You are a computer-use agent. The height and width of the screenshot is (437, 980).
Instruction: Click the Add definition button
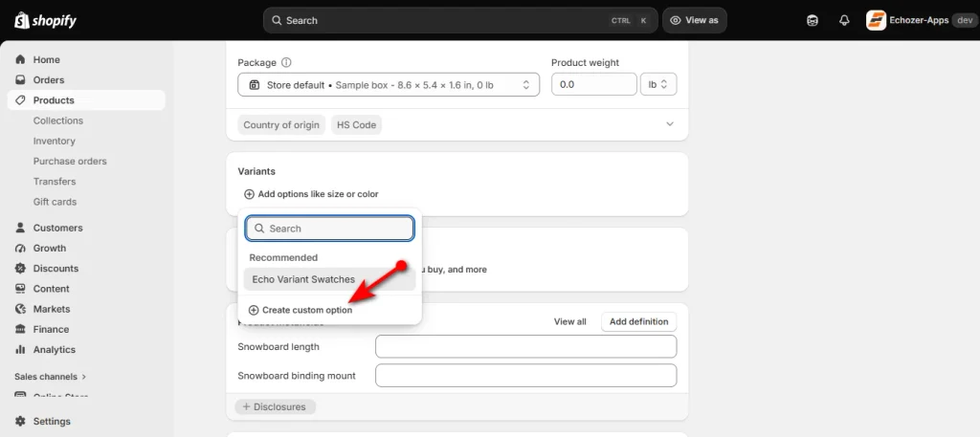(638, 321)
